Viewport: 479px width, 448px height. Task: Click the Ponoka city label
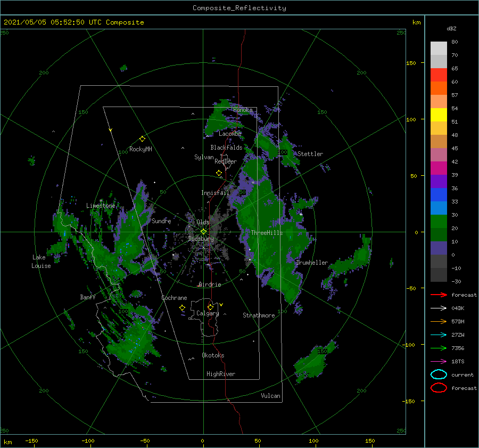pyautogui.click(x=243, y=110)
